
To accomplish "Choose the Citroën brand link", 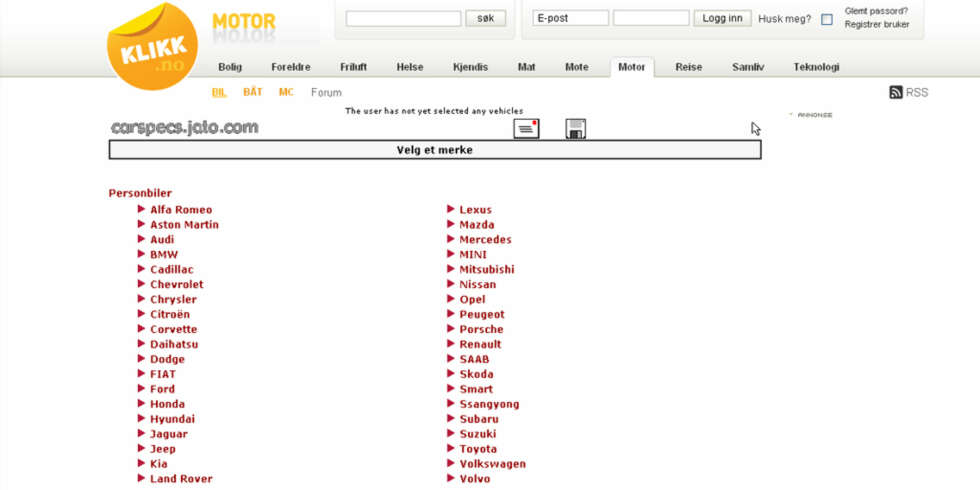I will 170,314.
